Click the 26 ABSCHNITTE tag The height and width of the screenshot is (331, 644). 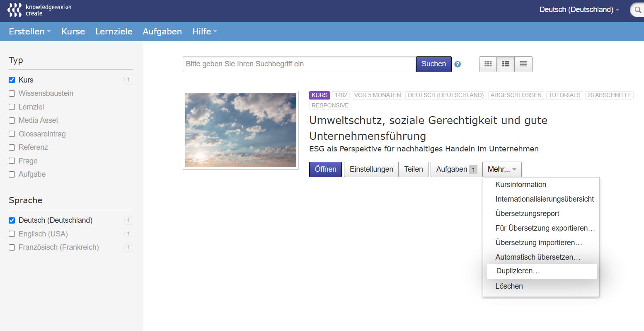coord(609,95)
